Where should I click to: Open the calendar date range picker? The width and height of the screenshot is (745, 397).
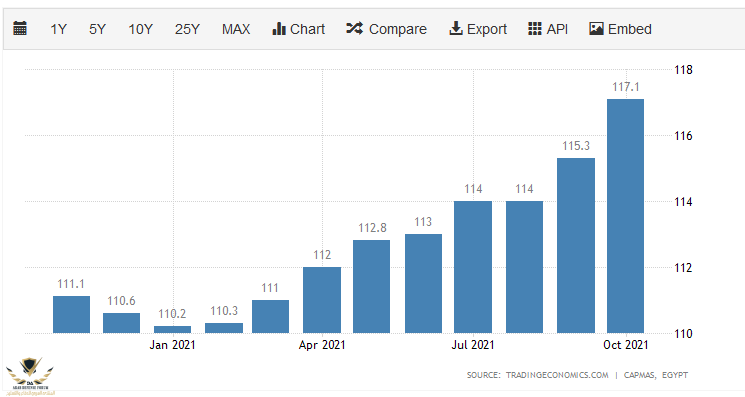[x=20, y=29]
